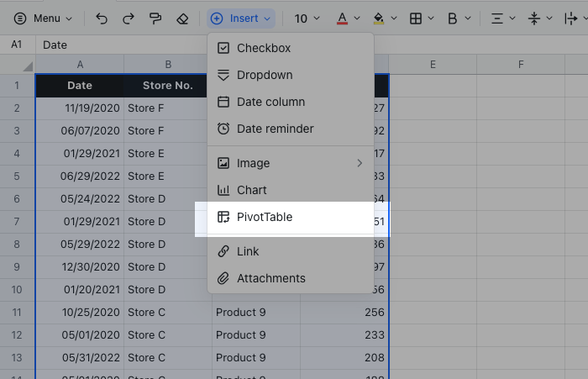The height and width of the screenshot is (379, 588).
Task: Click the vertical alignment icon
Action: [x=534, y=18]
